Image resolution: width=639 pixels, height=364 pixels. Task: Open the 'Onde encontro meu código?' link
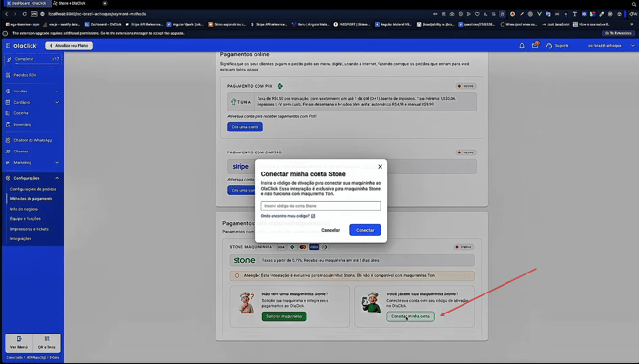288,216
